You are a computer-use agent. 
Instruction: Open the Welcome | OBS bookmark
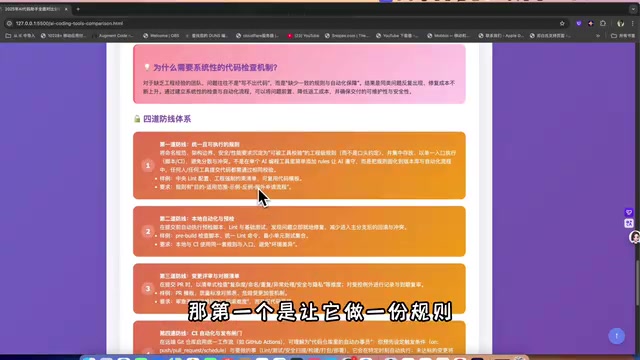pyautogui.click(x=161, y=36)
